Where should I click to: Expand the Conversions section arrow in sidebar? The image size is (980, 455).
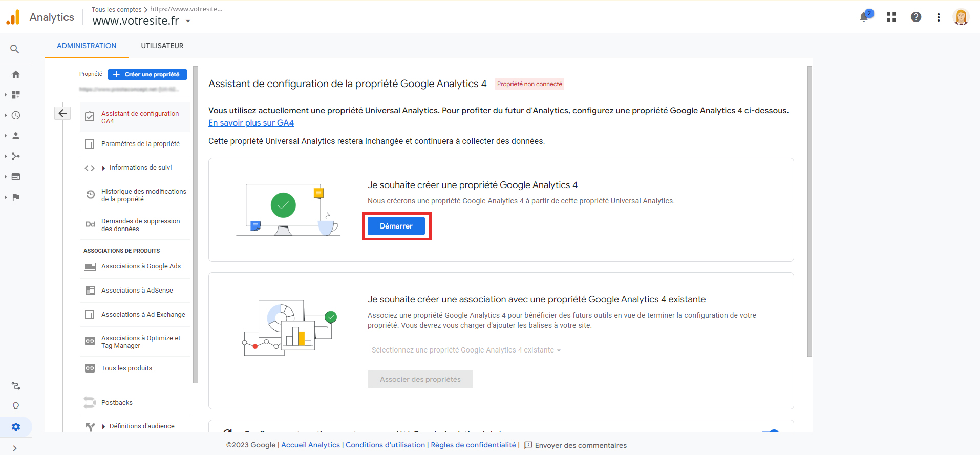(x=6, y=197)
